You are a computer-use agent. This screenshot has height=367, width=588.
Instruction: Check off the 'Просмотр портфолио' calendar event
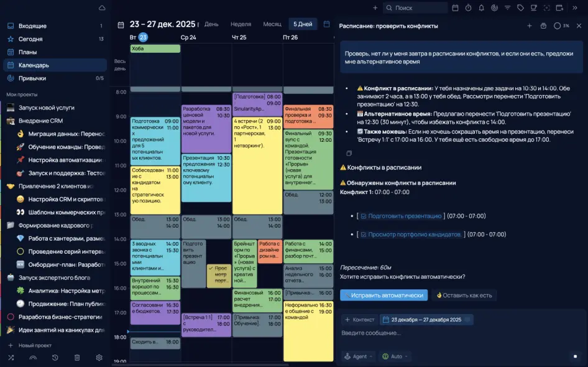click(211, 267)
